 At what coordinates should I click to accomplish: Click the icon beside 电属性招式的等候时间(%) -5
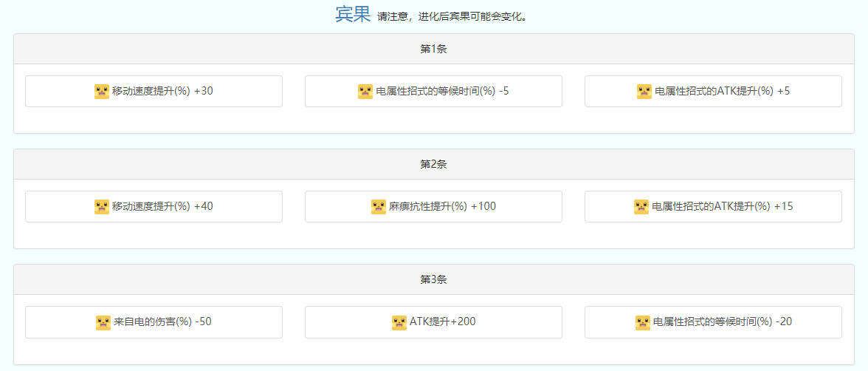[365, 92]
